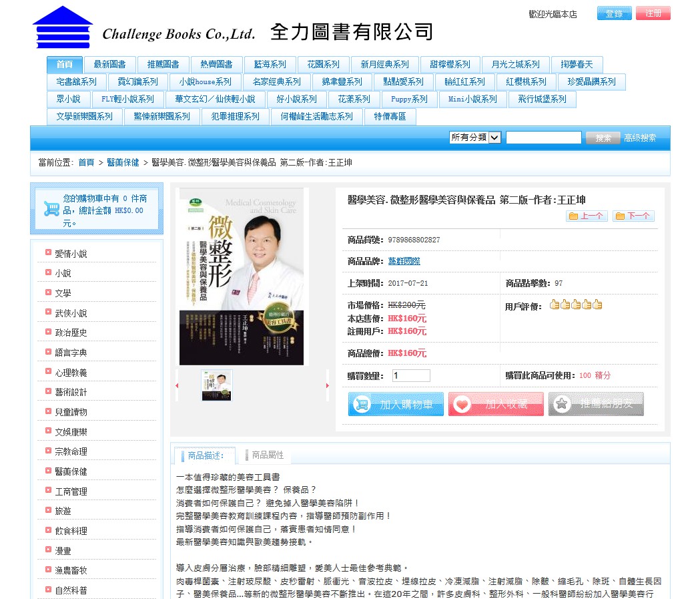Image resolution: width=700 pixels, height=599 pixels.
Task: Click 首頁 in the breadcrumb
Action: (x=86, y=162)
